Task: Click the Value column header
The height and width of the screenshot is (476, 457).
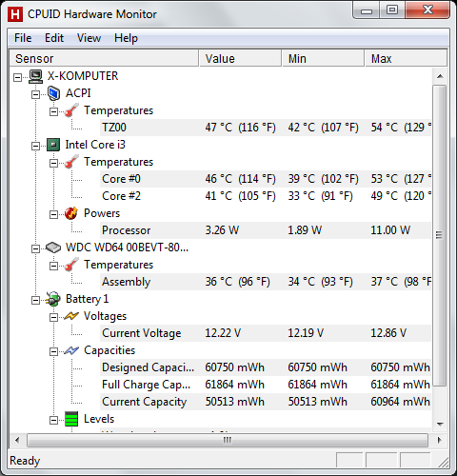Action: point(240,58)
